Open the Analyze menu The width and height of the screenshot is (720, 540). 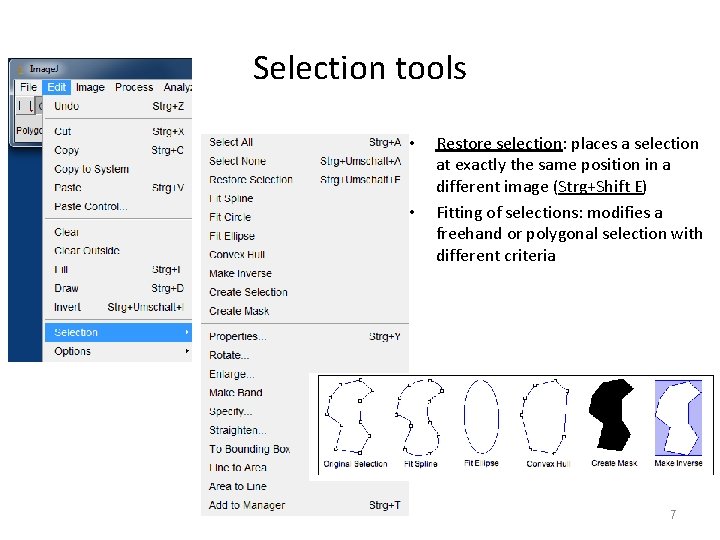178,87
